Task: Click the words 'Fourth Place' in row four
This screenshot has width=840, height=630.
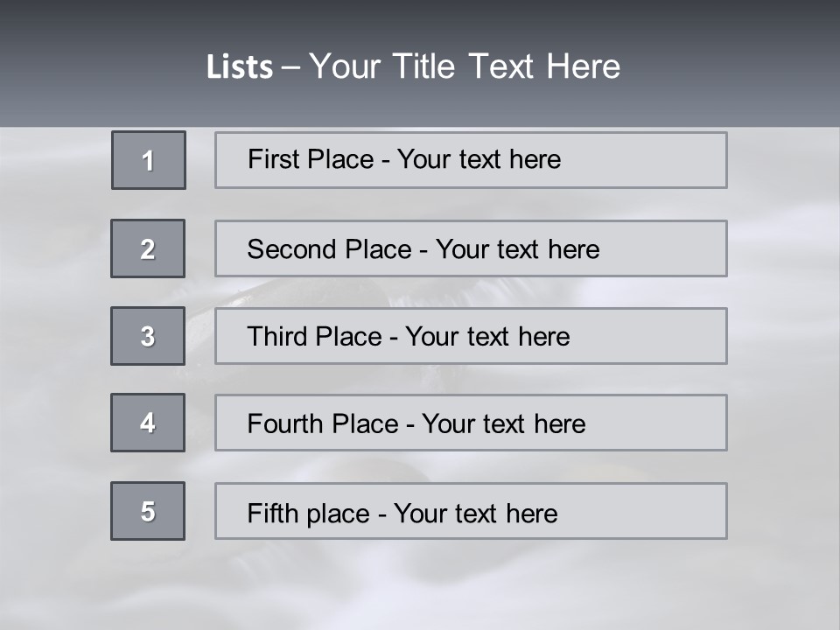Action: pyautogui.click(x=323, y=423)
